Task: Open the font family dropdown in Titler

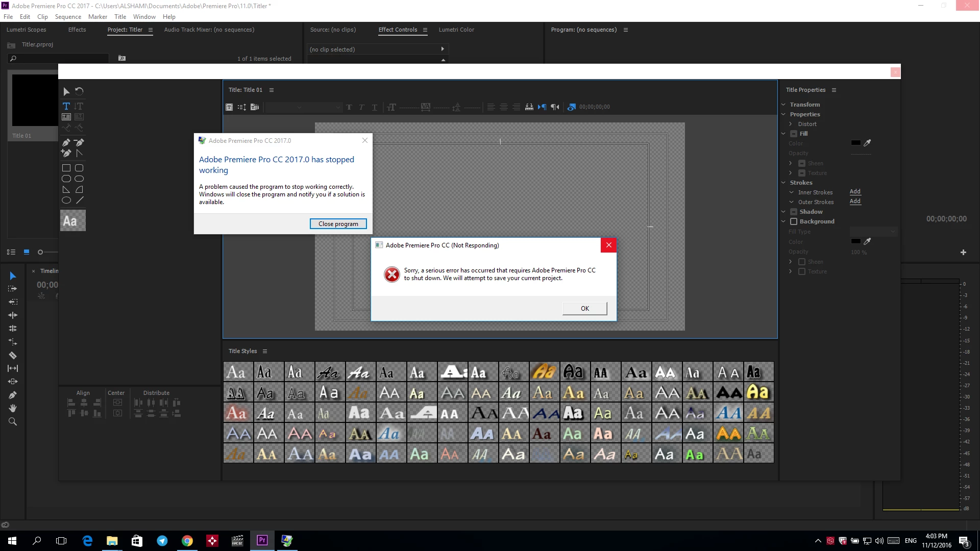Action: pos(284,107)
